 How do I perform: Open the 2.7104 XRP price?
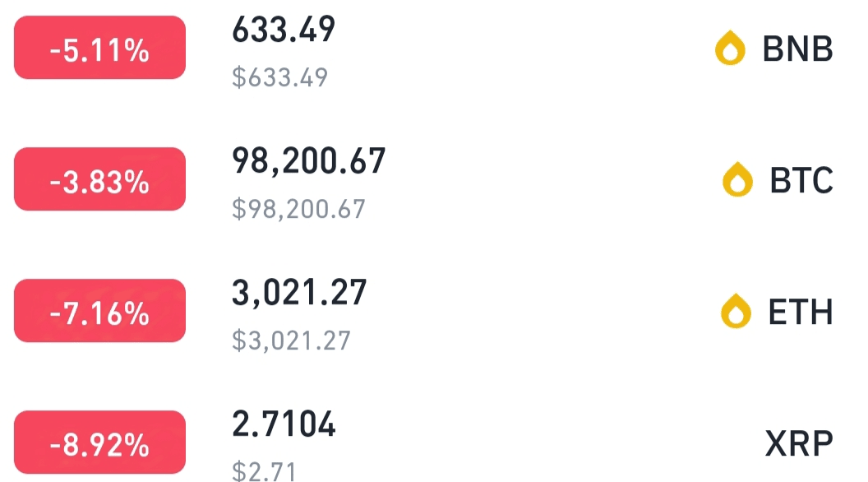pyautogui.click(x=284, y=424)
